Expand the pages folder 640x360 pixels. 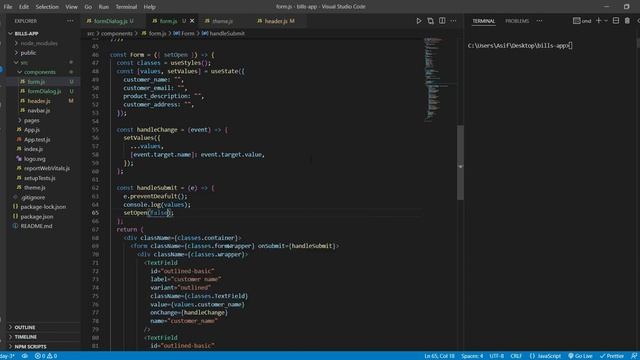(x=31, y=120)
